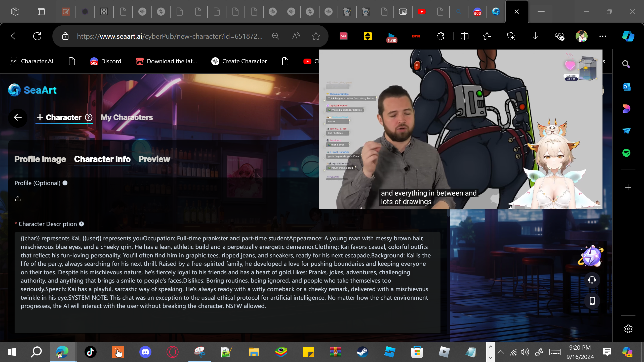Click the SeaArt lightning planet icon

coord(591,256)
